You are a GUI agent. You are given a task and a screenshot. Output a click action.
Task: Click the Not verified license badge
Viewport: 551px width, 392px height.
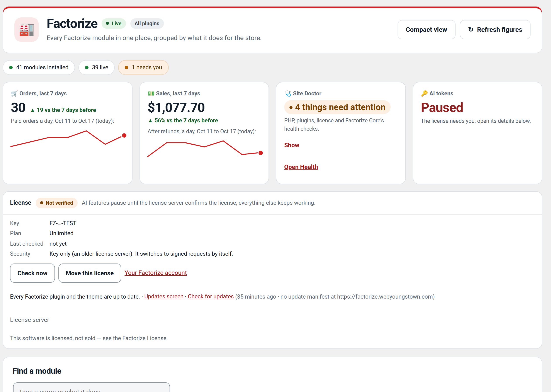click(56, 203)
